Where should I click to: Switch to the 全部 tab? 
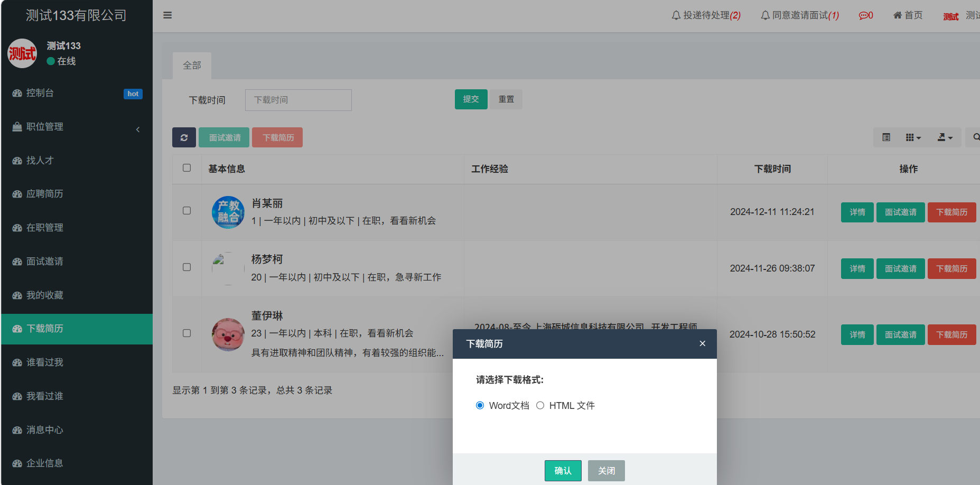[x=192, y=66]
